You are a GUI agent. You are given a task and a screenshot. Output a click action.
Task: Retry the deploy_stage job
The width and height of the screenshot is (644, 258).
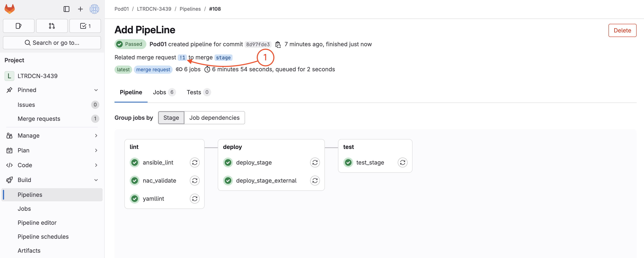pos(315,162)
